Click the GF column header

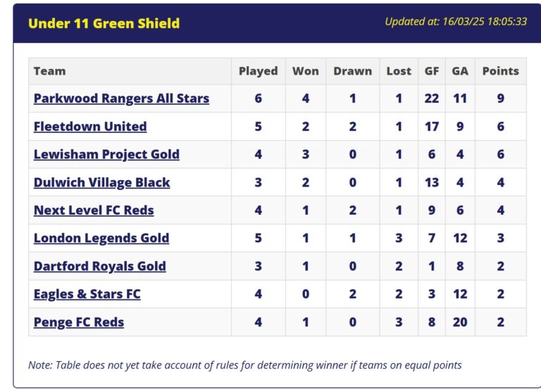(x=432, y=71)
